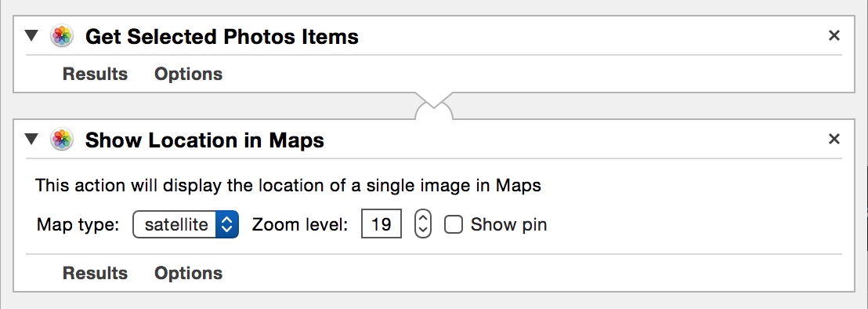868x309 pixels.
Task: Click the Show pin label text
Action: click(508, 225)
